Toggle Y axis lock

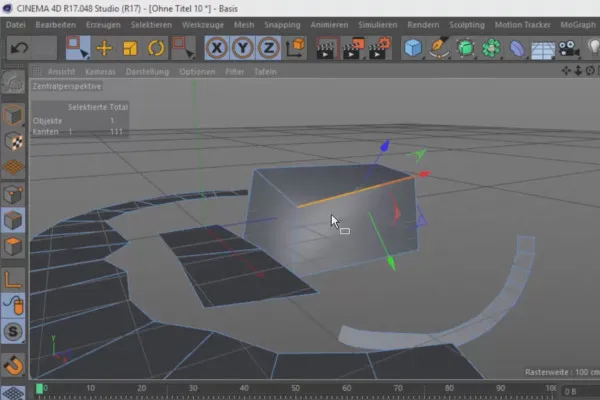(x=243, y=48)
